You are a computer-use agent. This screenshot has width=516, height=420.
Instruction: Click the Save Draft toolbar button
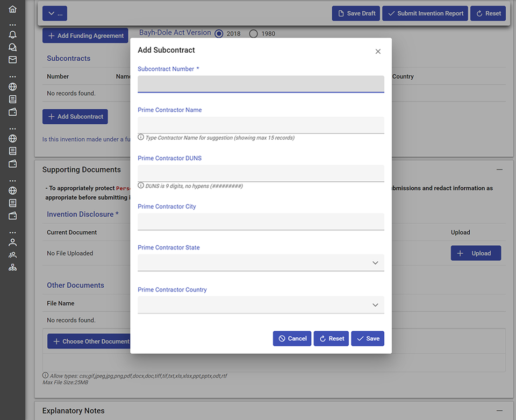tap(355, 13)
